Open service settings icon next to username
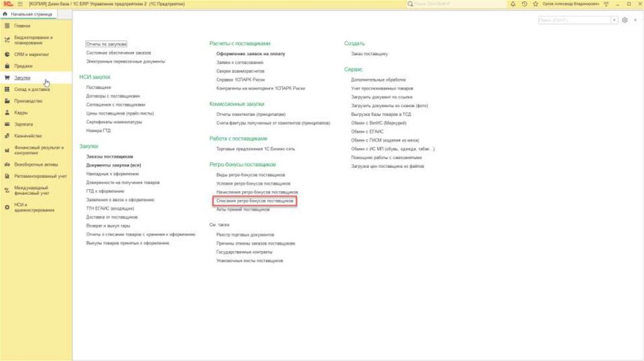The image size is (644, 361). [606, 4]
